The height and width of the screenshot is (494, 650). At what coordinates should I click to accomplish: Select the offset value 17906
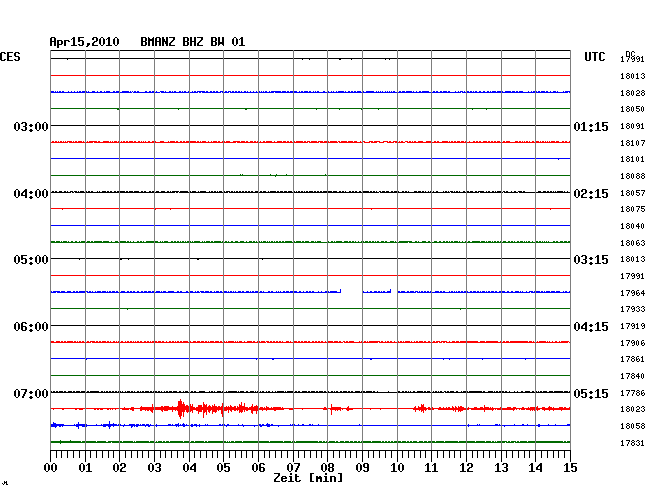pyautogui.click(x=633, y=343)
